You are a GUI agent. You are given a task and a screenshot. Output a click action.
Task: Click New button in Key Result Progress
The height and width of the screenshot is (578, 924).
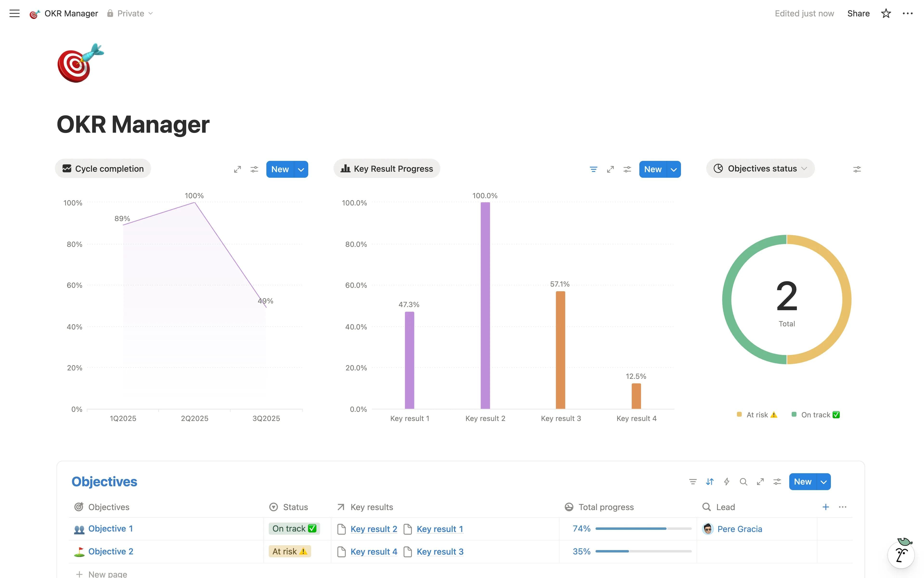click(653, 169)
